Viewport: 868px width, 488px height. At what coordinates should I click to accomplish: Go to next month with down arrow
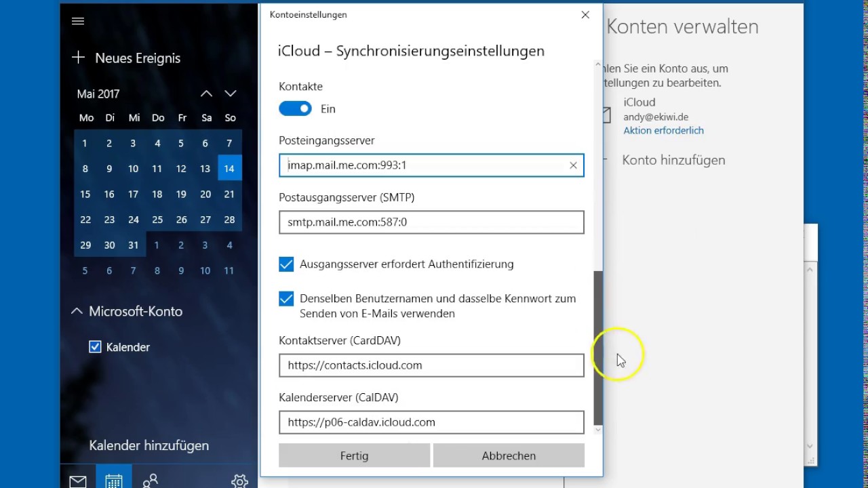coord(231,94)
